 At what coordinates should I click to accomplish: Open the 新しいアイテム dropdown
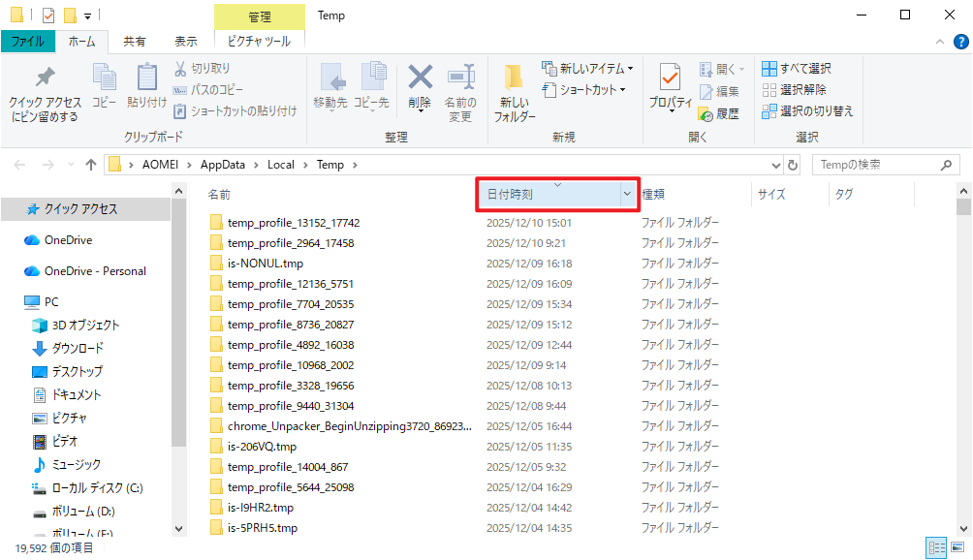(x=589, y=69)
